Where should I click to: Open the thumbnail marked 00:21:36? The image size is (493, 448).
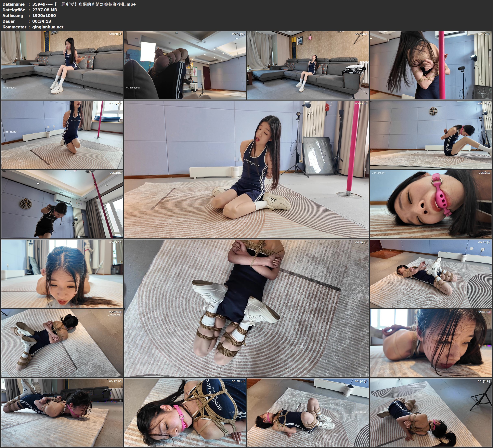[x=430, y=274]
